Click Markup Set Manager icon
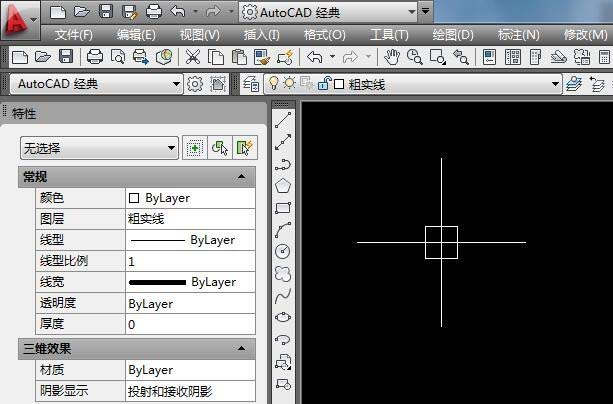Screen dimensions: 613x404 [x=582, y=57]
